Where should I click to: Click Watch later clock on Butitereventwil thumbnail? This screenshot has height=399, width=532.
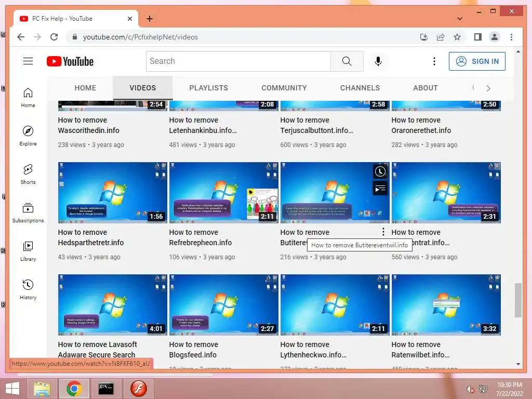[x=380, y=171]
